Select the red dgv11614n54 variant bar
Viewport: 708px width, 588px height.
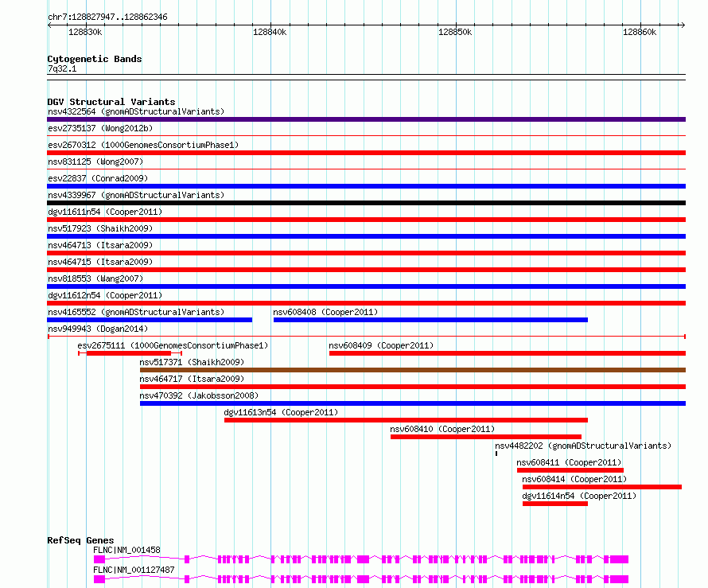555,504
